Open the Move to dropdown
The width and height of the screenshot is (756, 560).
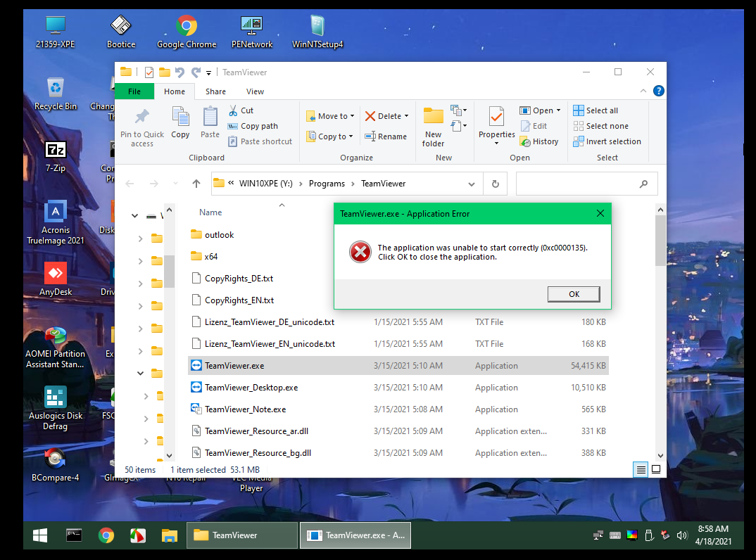point(330,116)
